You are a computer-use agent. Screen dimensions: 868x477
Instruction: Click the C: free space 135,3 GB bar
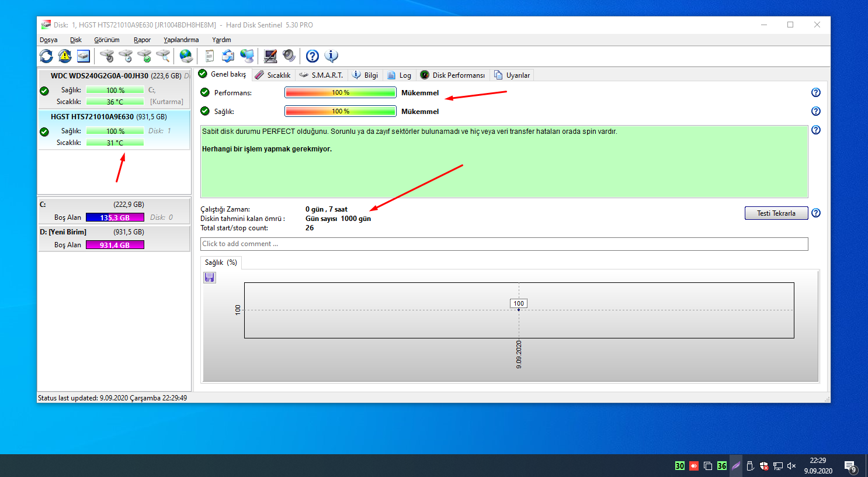coord(115,217)
